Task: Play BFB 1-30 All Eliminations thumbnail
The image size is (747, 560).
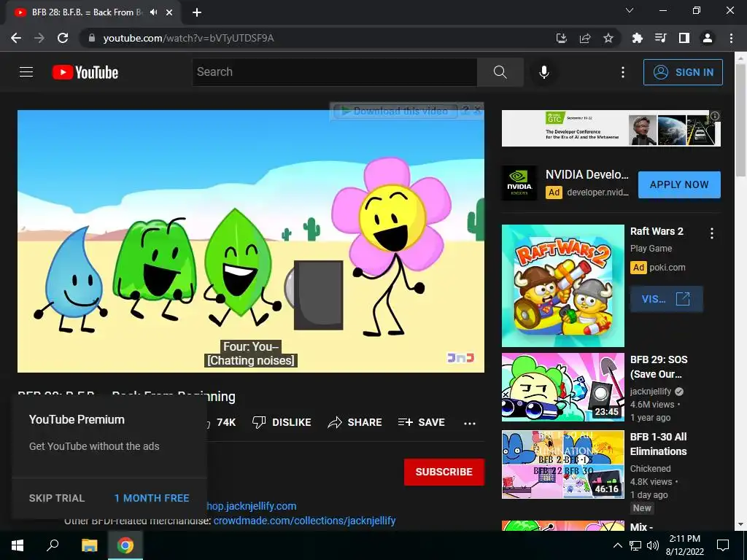Action: click(x=562, y=464)
